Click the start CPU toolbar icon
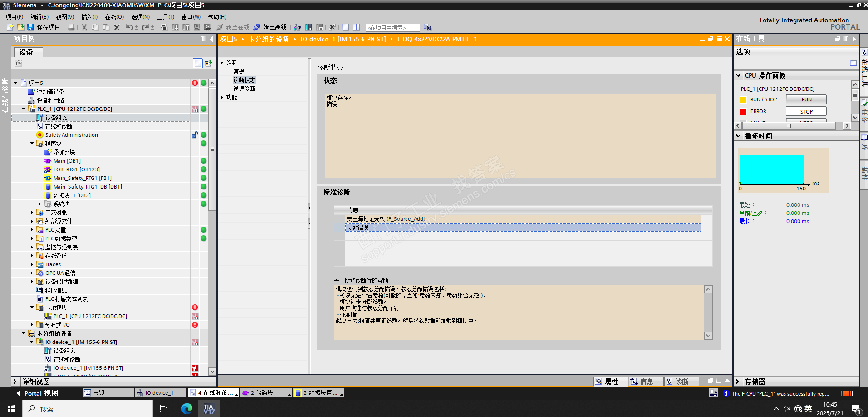This screenshot has height=417, width=868. 309,27
